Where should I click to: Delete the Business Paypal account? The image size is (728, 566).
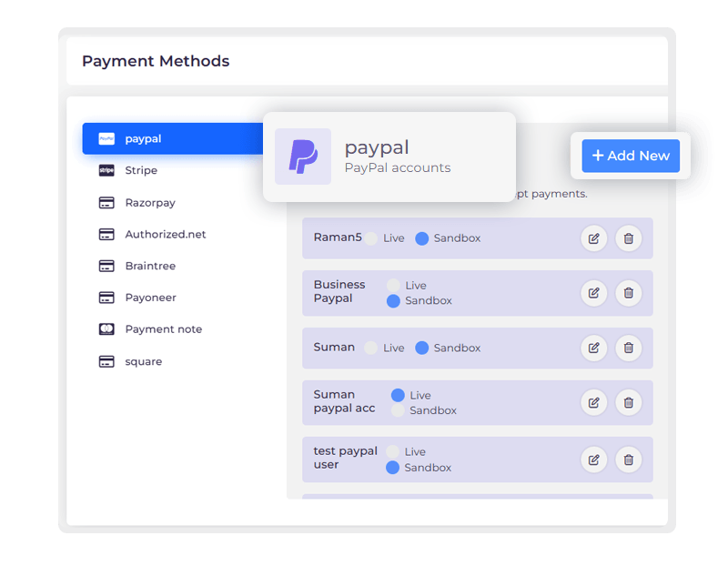pos(628,293)
